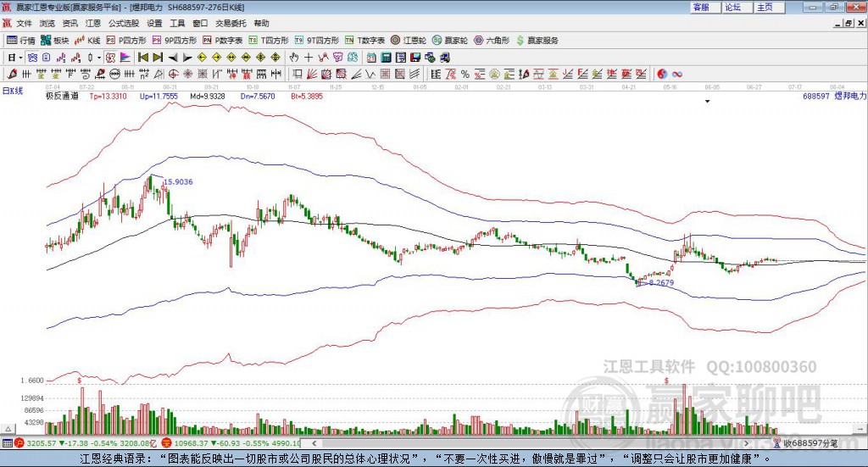
Task: Open the T数字表 tool
Action: coord(364,41)
